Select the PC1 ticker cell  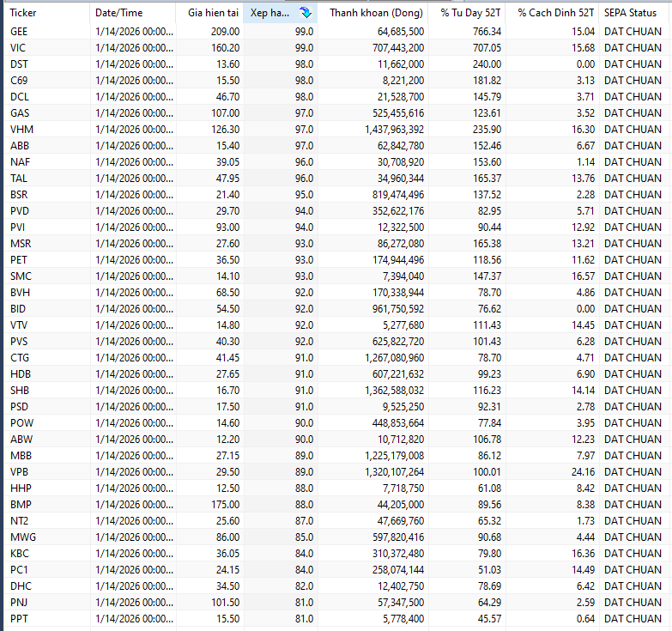click(x=19, y=569)
